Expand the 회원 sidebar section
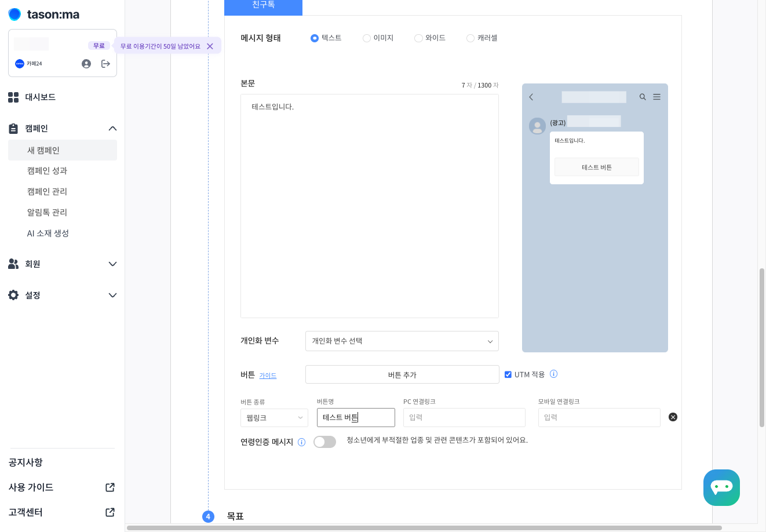Viewport: 766px width, 532px height. (112, 264)
